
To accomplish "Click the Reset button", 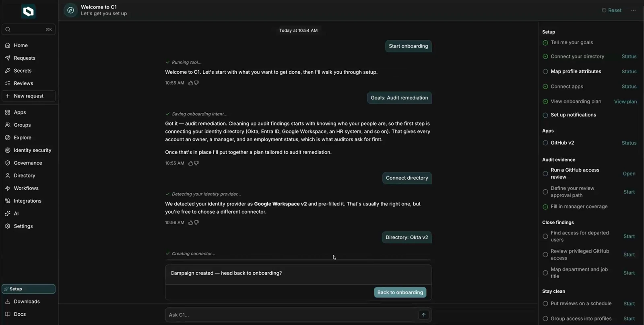I will (x=611, y=10).
